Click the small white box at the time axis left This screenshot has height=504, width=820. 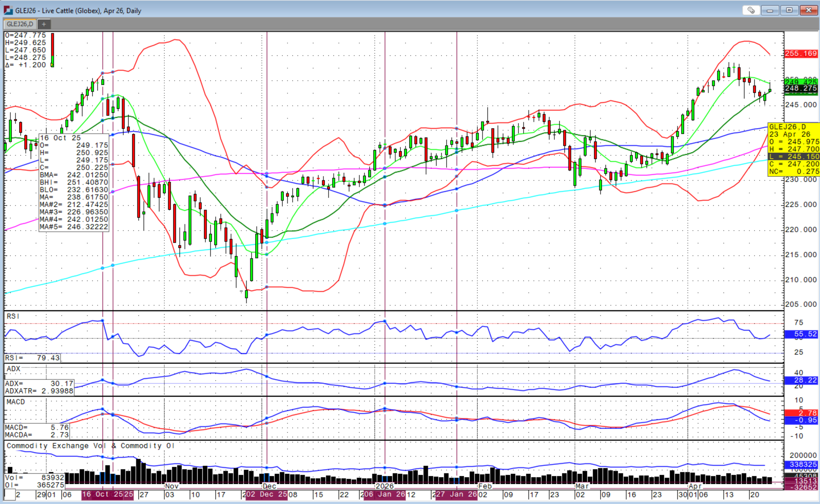click(x=10, y=494)
